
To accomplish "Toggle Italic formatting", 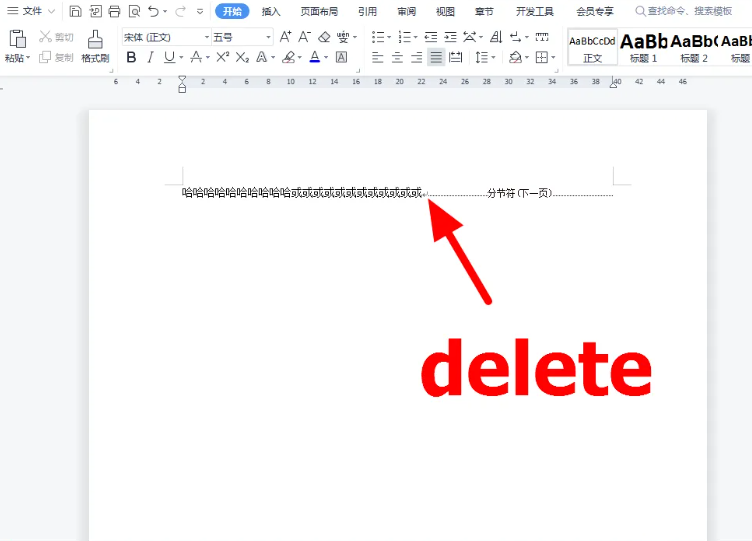I will coord(150,58).
